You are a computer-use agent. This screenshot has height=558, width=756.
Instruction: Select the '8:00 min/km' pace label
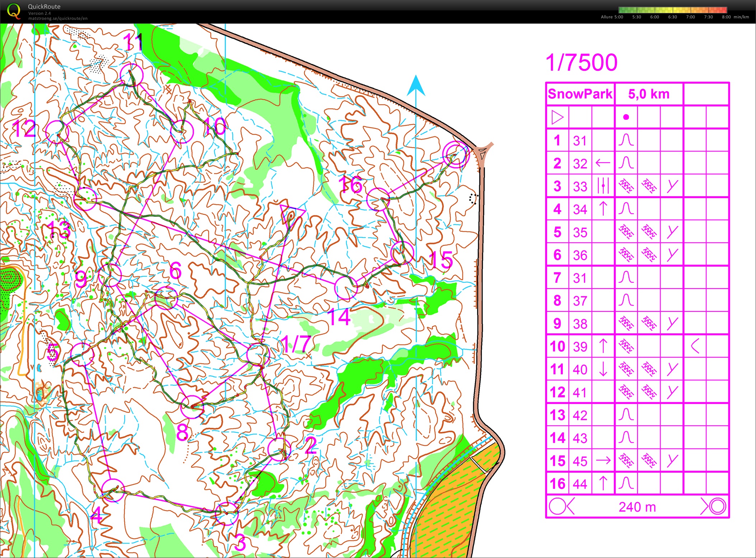(x=736, y=17)
